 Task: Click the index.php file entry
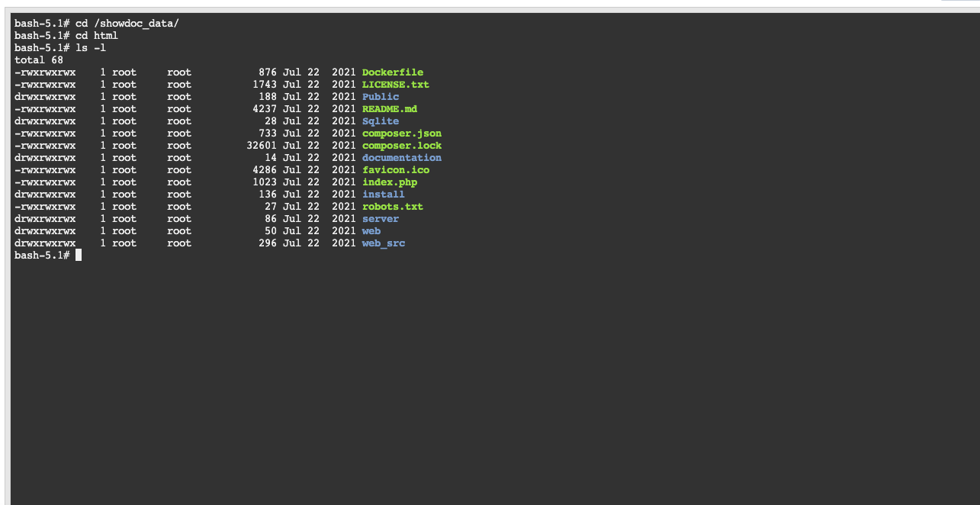(x=390, y=182)
